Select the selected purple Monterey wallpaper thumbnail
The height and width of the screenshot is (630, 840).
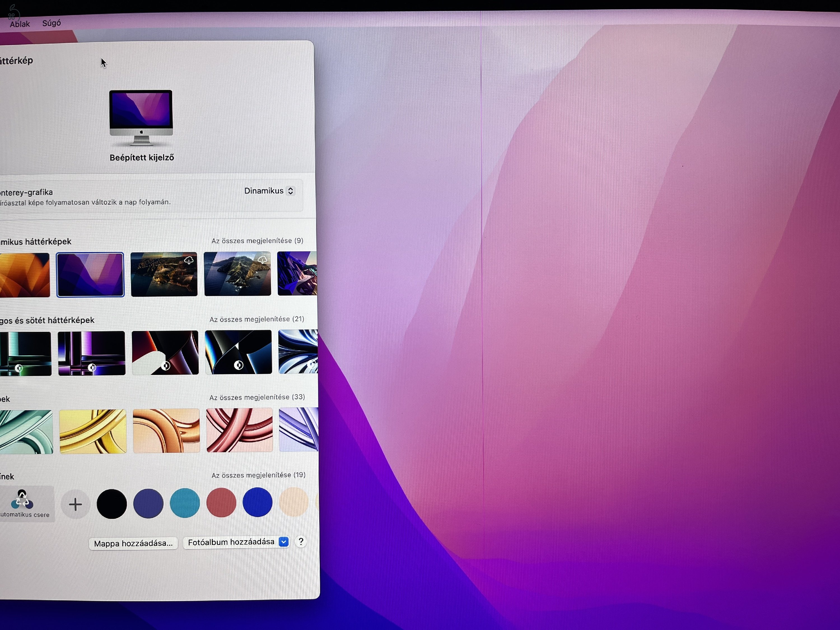click(x=90, y=275)
